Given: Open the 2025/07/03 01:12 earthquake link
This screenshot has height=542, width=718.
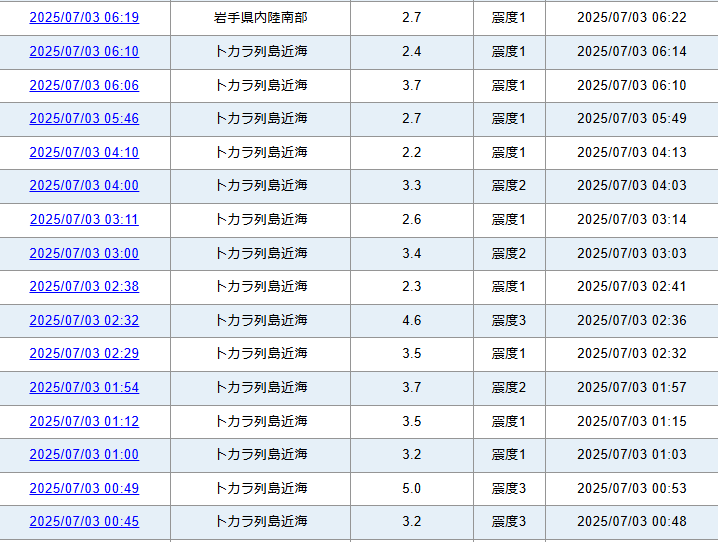Looking at the screenshot, I should tap(84, 421).
